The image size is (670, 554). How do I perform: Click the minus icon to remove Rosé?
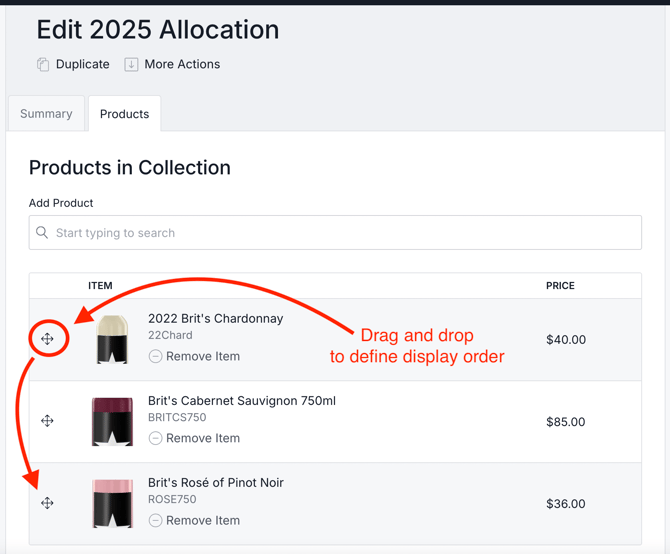point(155,520)
